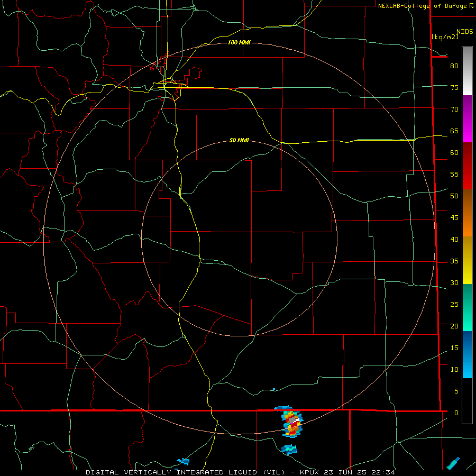The height and width of the screenshot is (476, 476).
Task: Click the 100 NMI range ring label
Action: pos(239,42)
